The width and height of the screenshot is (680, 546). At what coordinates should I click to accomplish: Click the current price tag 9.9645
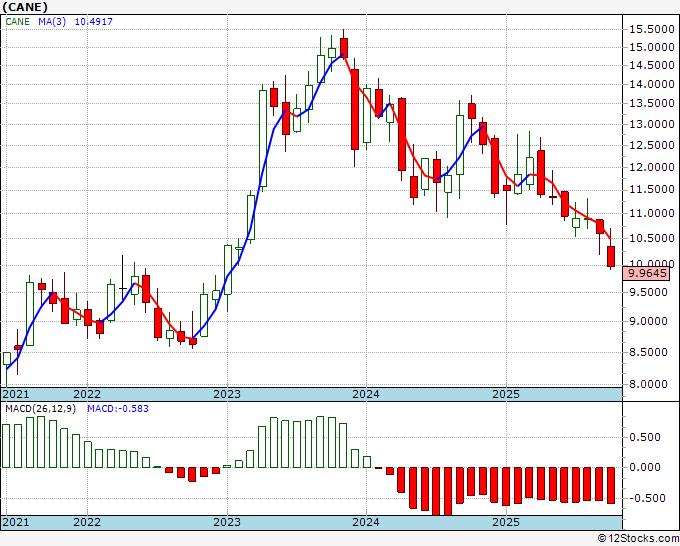pos(647,273)
